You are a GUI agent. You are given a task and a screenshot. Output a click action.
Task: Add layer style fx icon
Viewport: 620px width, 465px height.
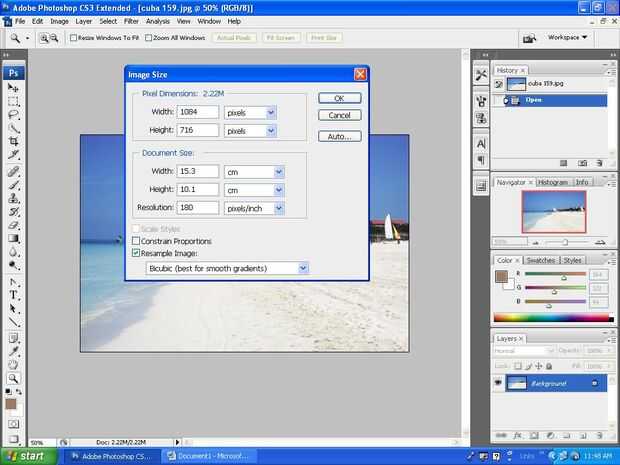coord(518,435)
